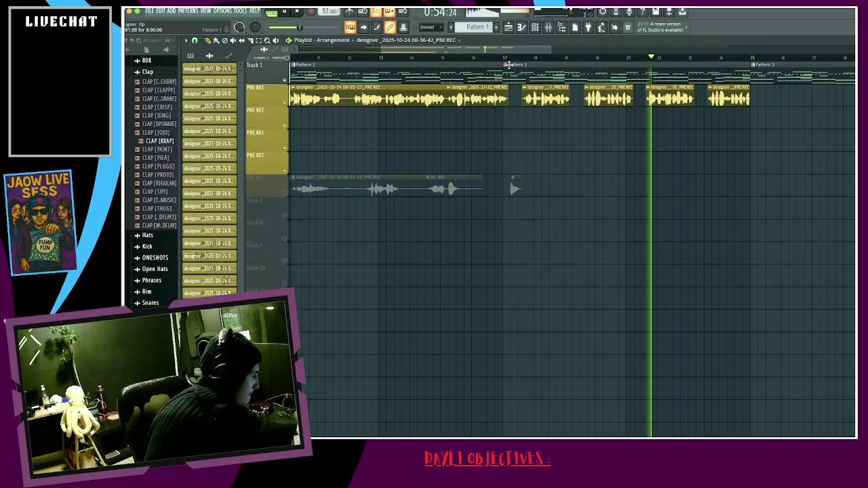
Task: Open the Mixer view button
Action: pos(548,27)
